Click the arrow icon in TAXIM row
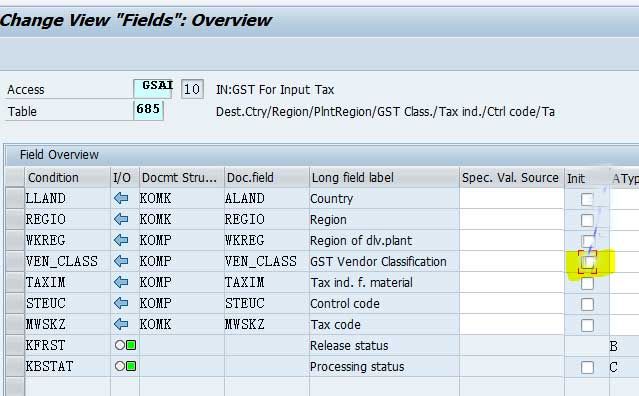The image size is (639, 396). click(121, 282)
